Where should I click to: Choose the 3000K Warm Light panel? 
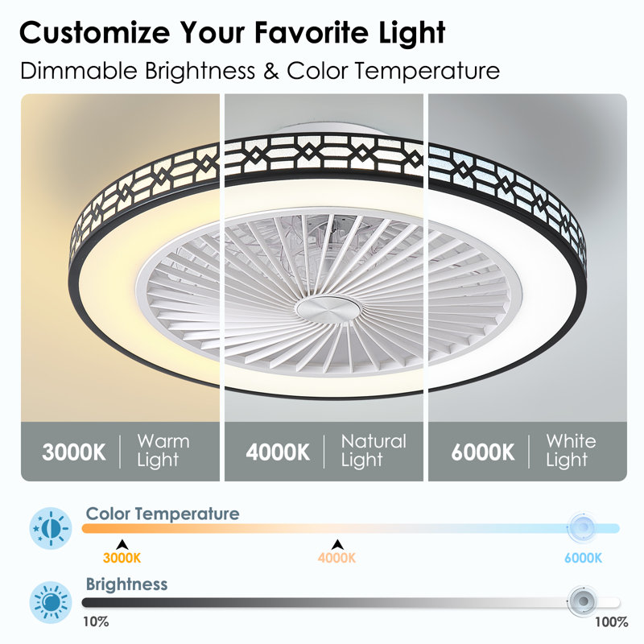[120, 452]
